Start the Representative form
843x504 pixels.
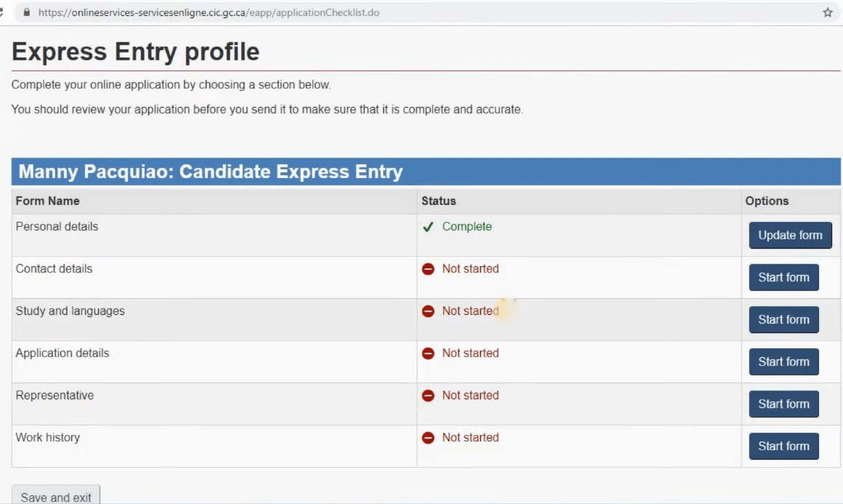click(783, 404)
